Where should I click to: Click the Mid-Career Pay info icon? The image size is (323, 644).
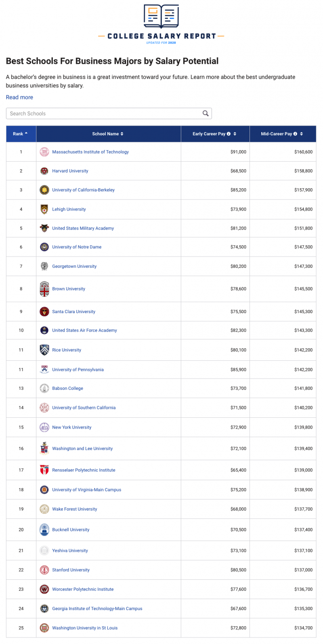(x=296, y=134)
